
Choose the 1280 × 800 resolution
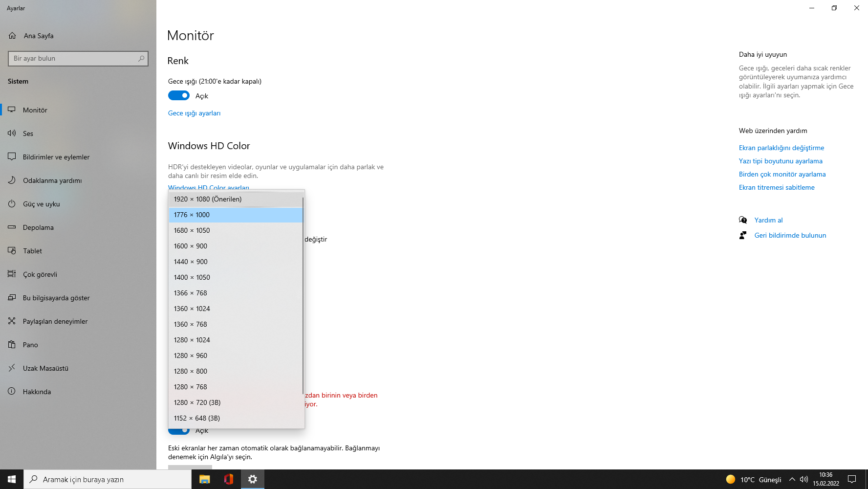[236, 371]
